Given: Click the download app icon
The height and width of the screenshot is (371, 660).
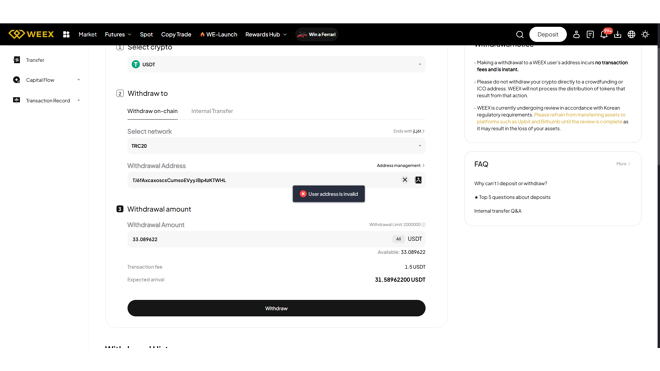Looking at the screenshot, I should (617, 35).
